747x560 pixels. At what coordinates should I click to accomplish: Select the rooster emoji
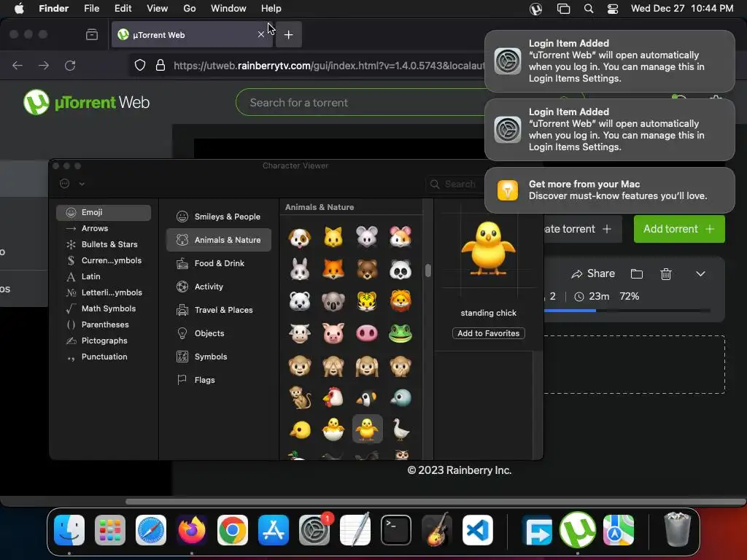[x=333, y=397]
